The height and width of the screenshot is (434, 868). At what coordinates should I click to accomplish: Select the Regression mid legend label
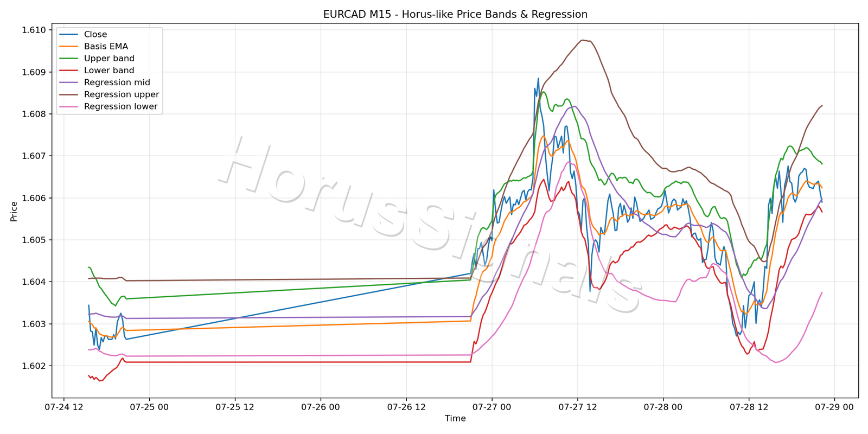point(117,82)
